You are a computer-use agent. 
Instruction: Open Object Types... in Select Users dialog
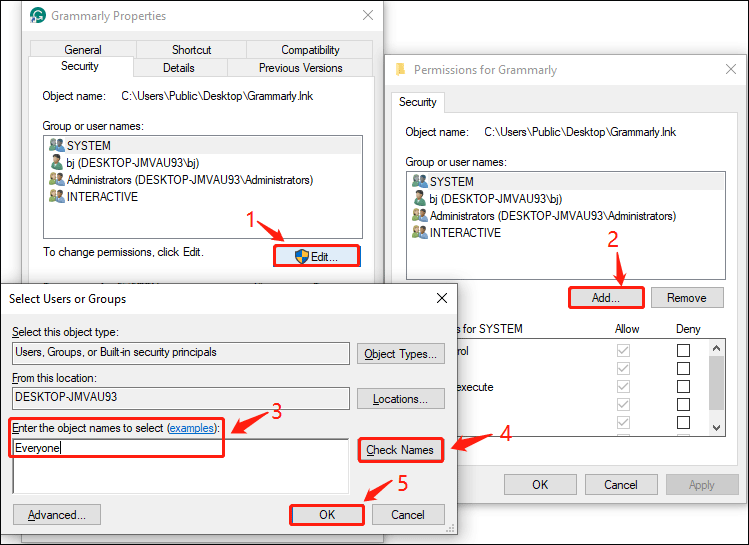tap(401, 354)
